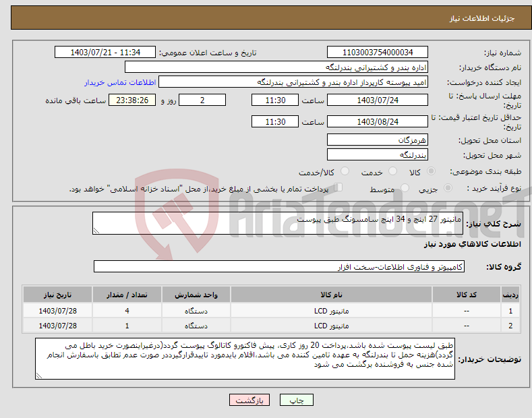Click the جزئیات اطلاعات نیاز page header
This screenshot has height=418, width=532.
482,18
